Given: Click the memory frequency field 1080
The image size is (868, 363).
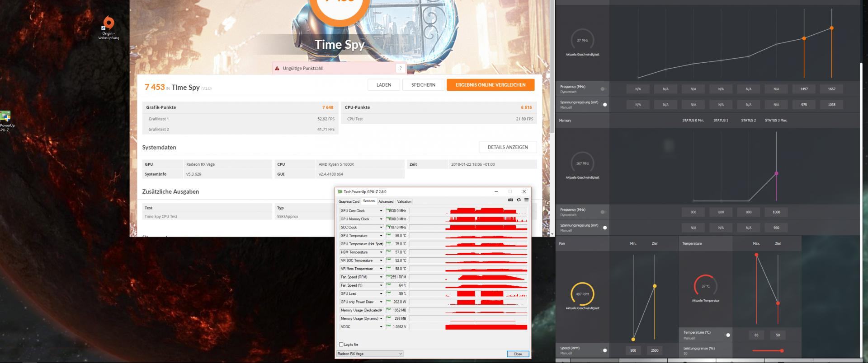Looking at the screenshot, I should click(x=776, y=212).
